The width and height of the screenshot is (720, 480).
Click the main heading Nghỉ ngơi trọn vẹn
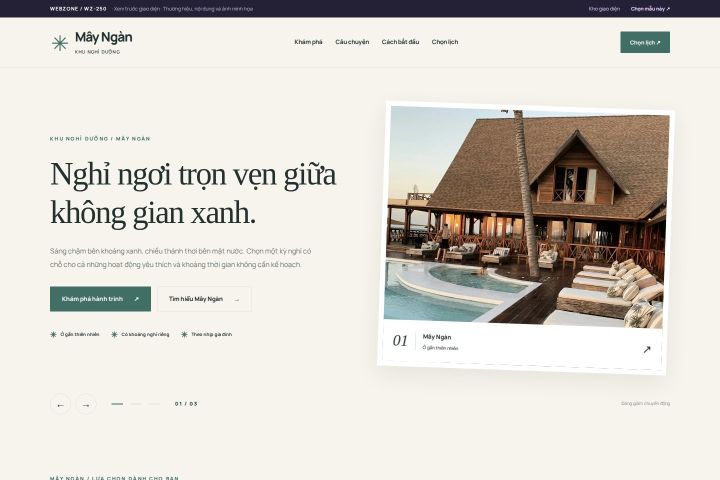(x=193, y=193)
